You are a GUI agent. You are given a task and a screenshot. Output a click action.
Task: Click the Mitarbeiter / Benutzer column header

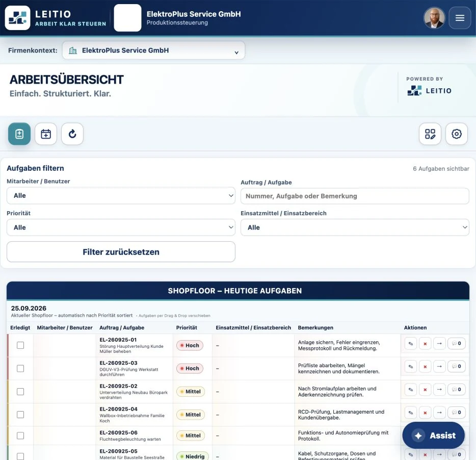[x=65, y=327]
